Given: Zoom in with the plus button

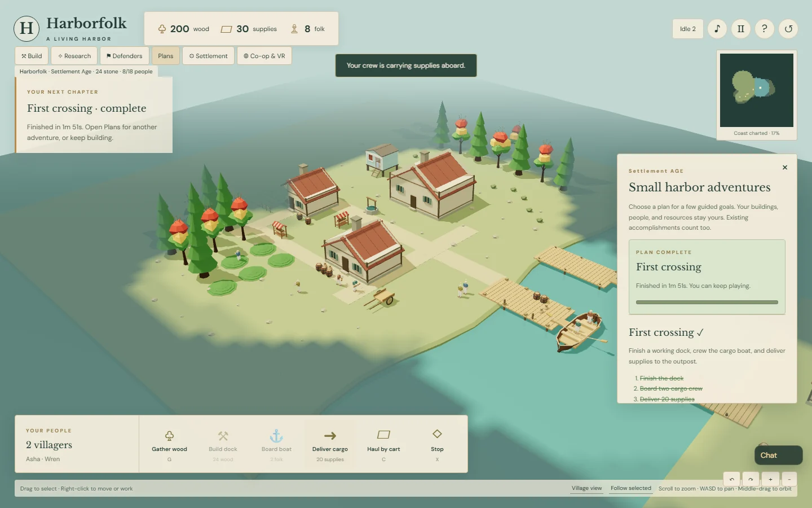Looking at the screenshot, I should coord(770,479).
